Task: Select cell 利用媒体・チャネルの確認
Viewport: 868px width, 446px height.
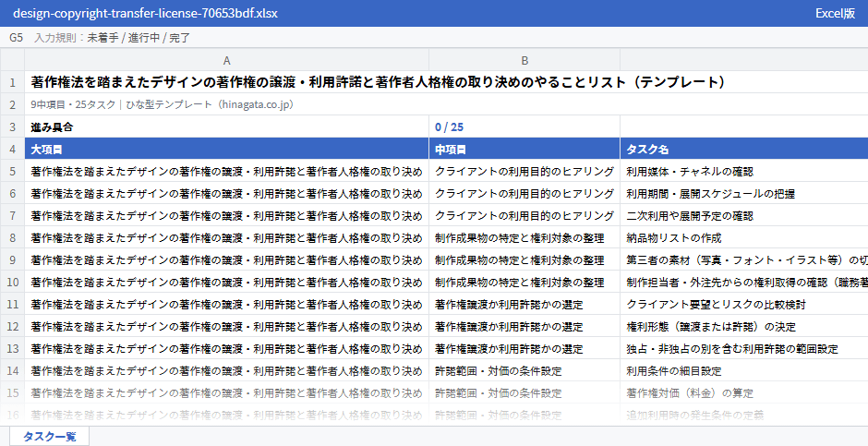Action: 744,172
